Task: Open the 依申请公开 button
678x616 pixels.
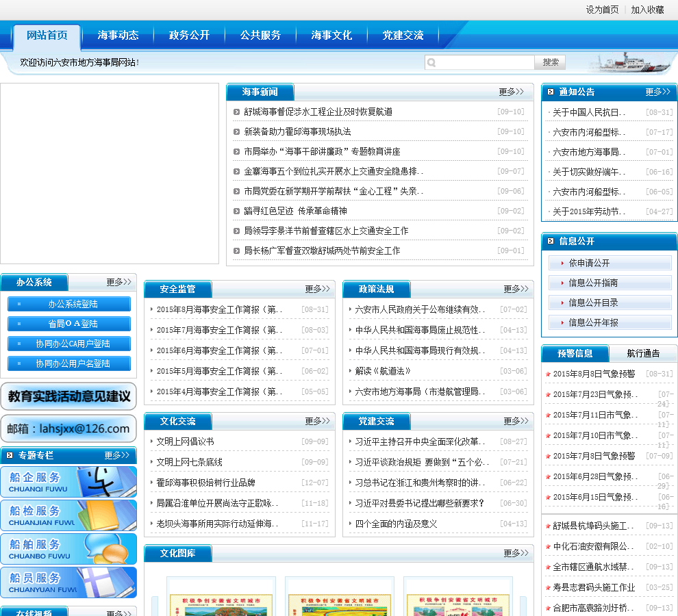Action: click(610, 263)
